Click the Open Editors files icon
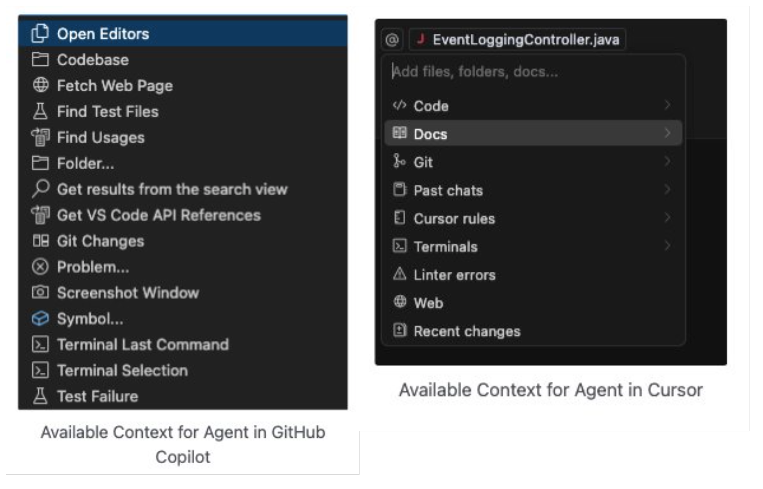763x489 pixels. pyautogui.click(x=40, y=33)
